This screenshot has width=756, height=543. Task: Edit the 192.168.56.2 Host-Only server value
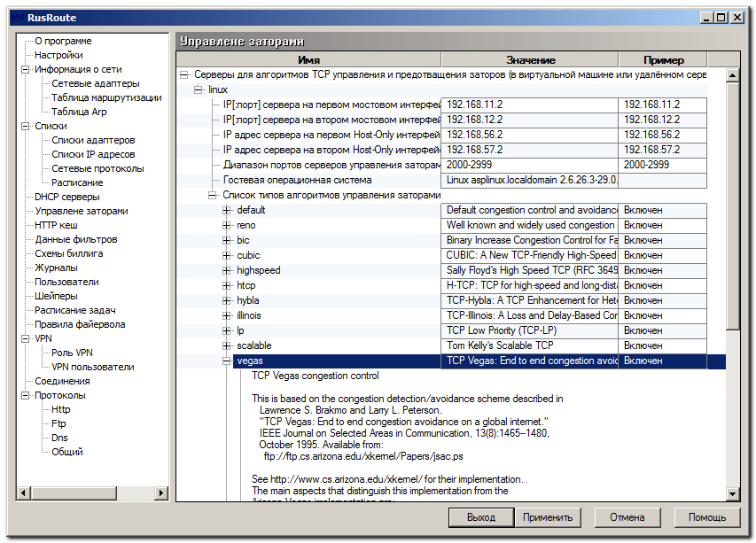(529, 135)
